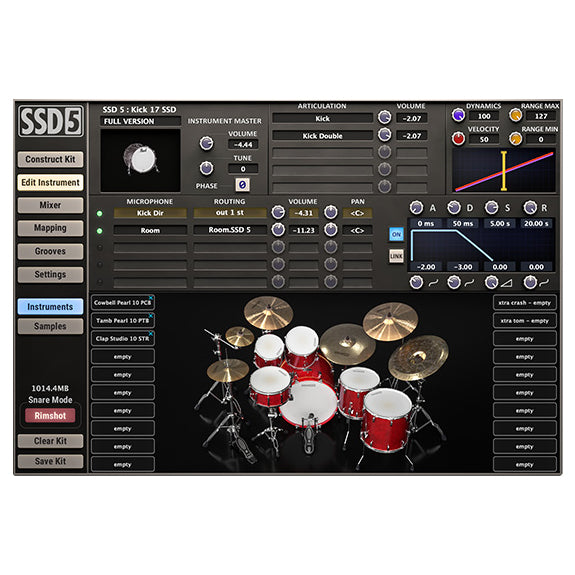Click the Dynamics value field 100
The height and width of the screenshot is (575, 575).
click(x=484, y=116)
